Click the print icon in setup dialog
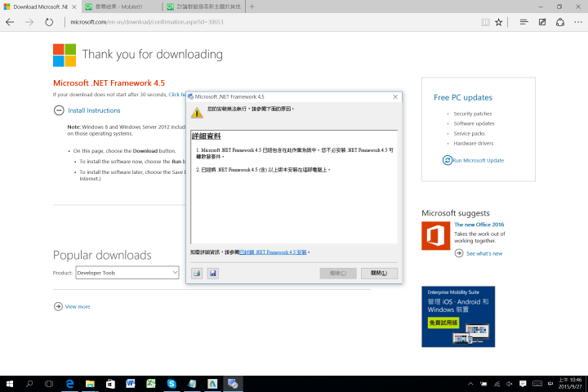Viewport: 588px width, 392px height. (x=197, y=274)
